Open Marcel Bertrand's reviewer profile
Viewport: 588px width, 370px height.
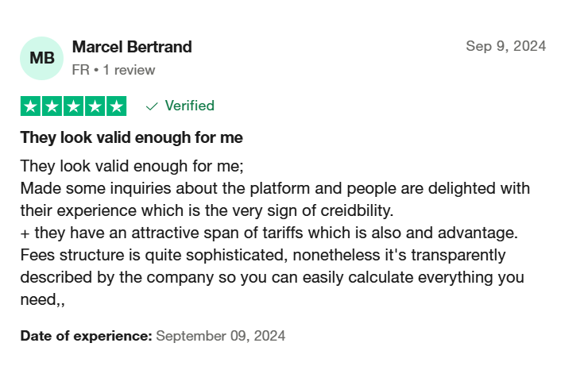pyautogui.click(x=132, y=47)
